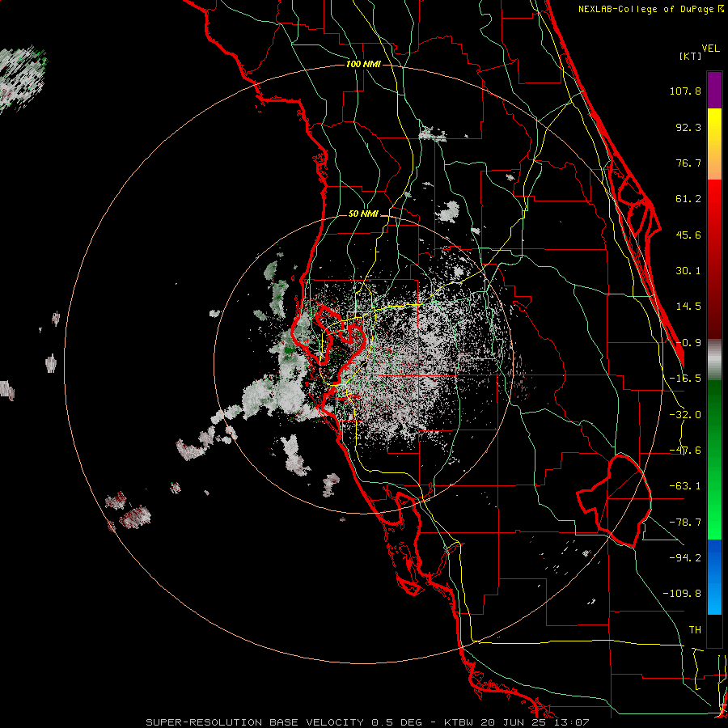
Task: Select the 61.2 velocity scale value
Action: click(x=688, y=199)
